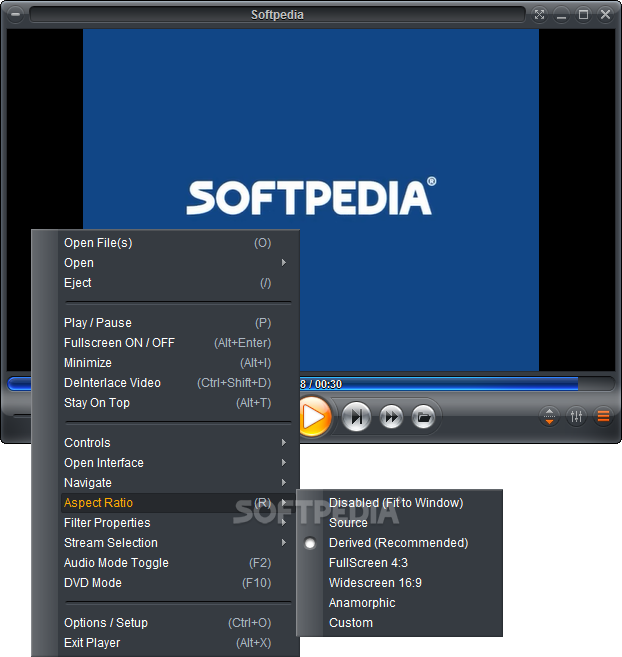The height and width of the screenshot is (657, 622).
Task: Choose Source aspect ratio
Action: click(x=399, y=523)
